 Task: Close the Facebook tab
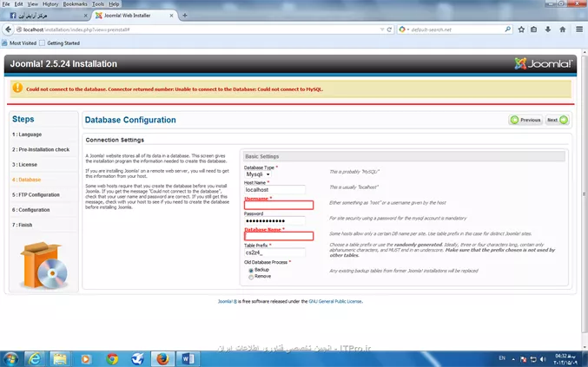85,16
